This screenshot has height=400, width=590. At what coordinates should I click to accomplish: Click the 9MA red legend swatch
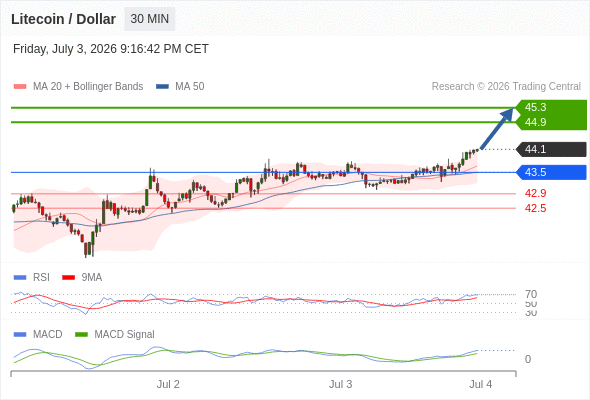pos(68,278)
